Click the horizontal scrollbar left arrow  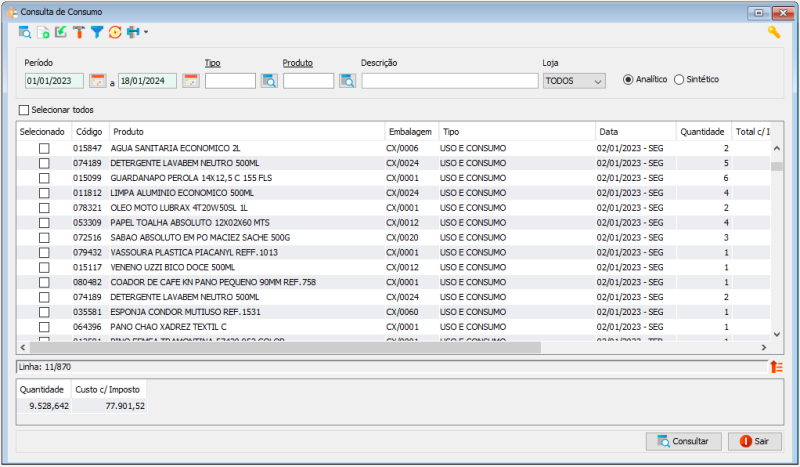22,347
